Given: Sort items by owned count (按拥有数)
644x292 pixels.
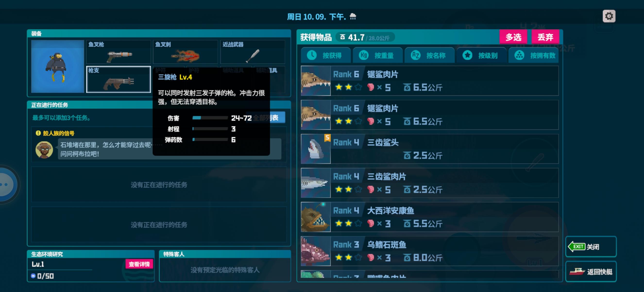Looking at the screenshot, I should tap(534, 55).
